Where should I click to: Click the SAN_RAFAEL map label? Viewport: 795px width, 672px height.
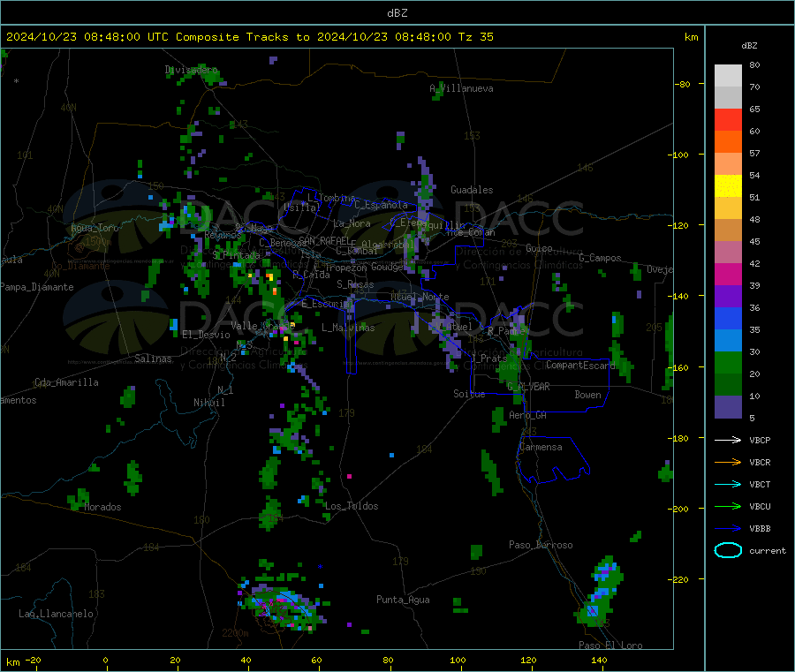[x=323, y=240]
